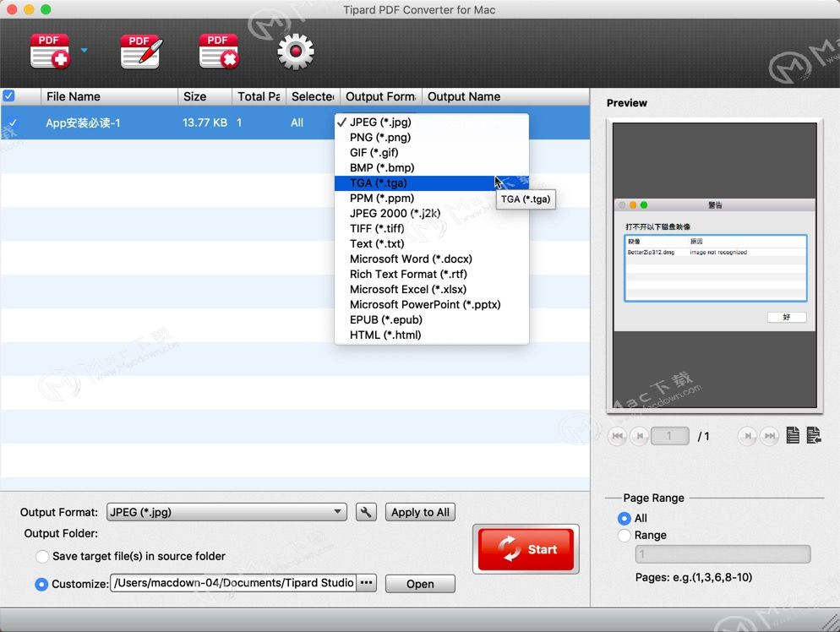Select EPUB (*.epub) format option
Screen dimensions: 840x632
[x=431, y=319]
